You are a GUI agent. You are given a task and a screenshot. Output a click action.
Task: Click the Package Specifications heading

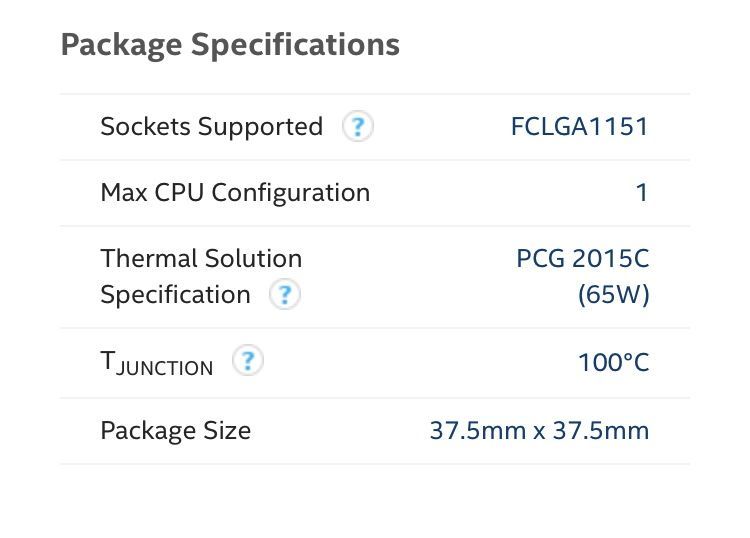point(230,45)
